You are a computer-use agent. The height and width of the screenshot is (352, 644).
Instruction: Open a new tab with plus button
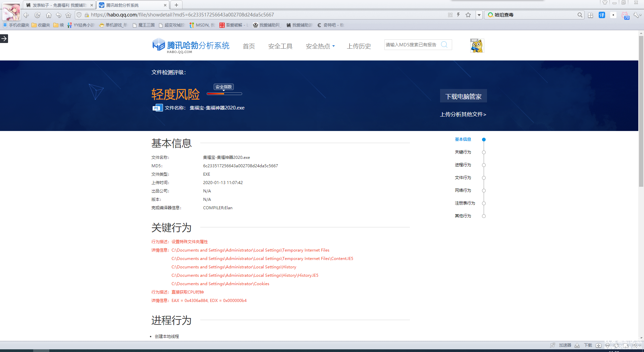tap(176, 5)
